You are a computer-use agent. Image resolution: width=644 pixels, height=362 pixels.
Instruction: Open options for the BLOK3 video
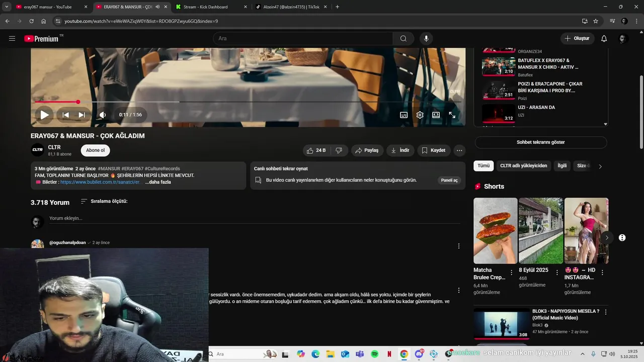coord(606,312)
